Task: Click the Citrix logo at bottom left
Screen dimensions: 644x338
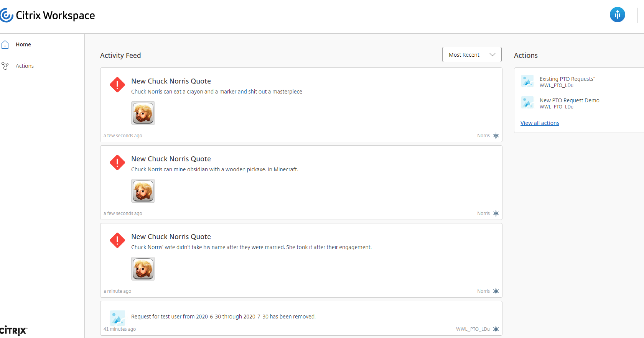Action: click(14, 330)
